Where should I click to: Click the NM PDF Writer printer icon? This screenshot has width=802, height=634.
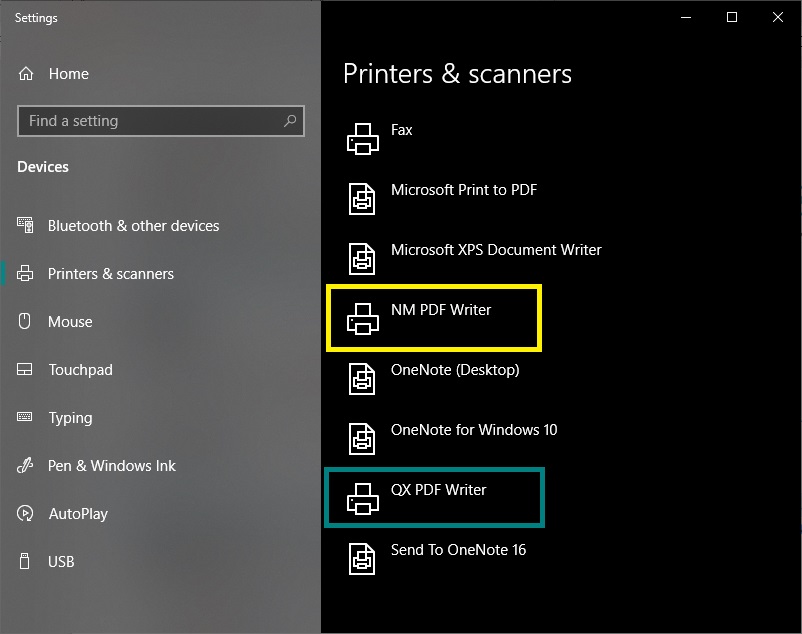363,319
